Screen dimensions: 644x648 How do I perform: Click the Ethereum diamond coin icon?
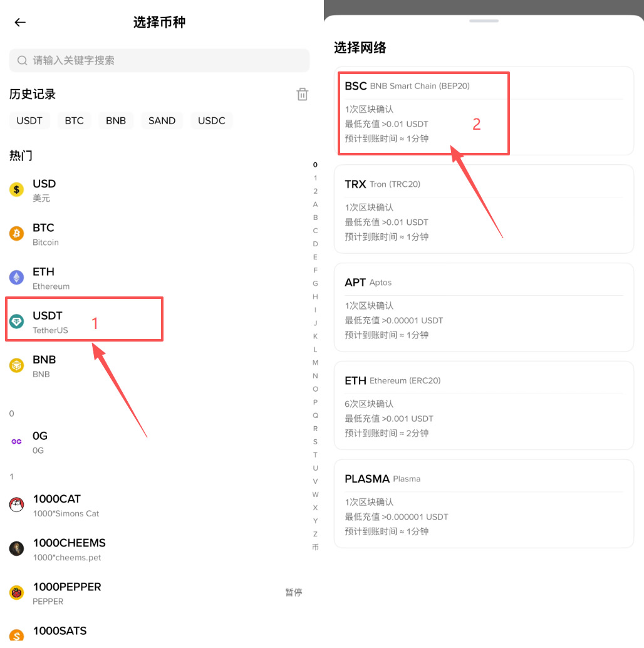[x=16, y=277]
